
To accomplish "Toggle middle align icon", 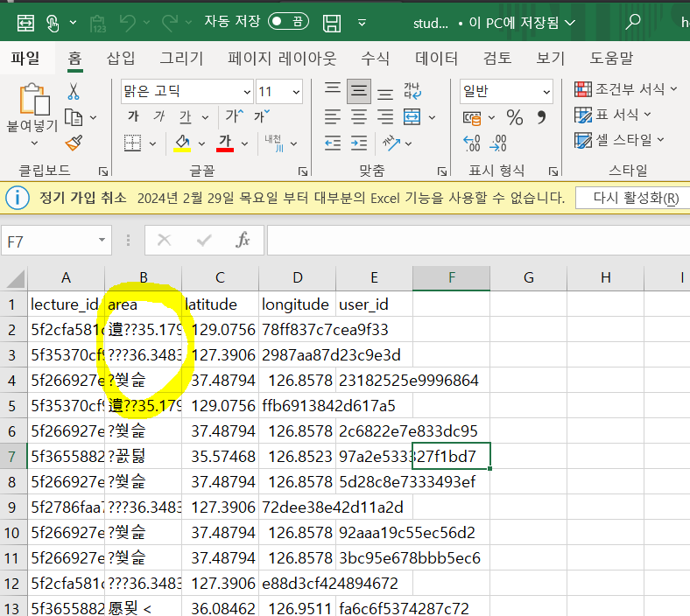I will pos(359,92).
